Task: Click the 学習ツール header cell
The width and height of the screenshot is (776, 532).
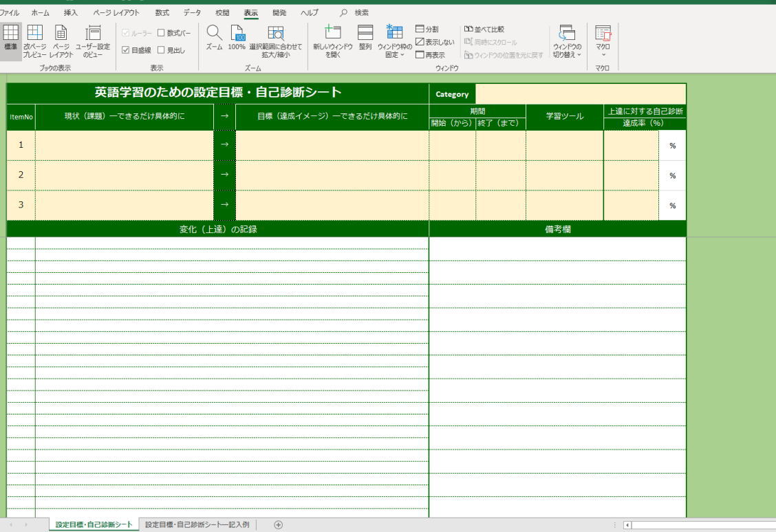Action: (565, 117)
